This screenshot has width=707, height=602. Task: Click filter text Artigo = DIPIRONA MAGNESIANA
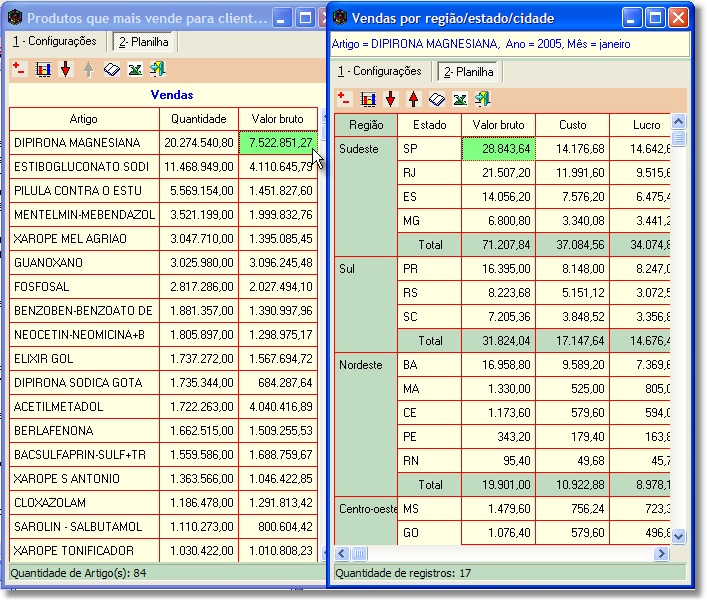(415, 44)
